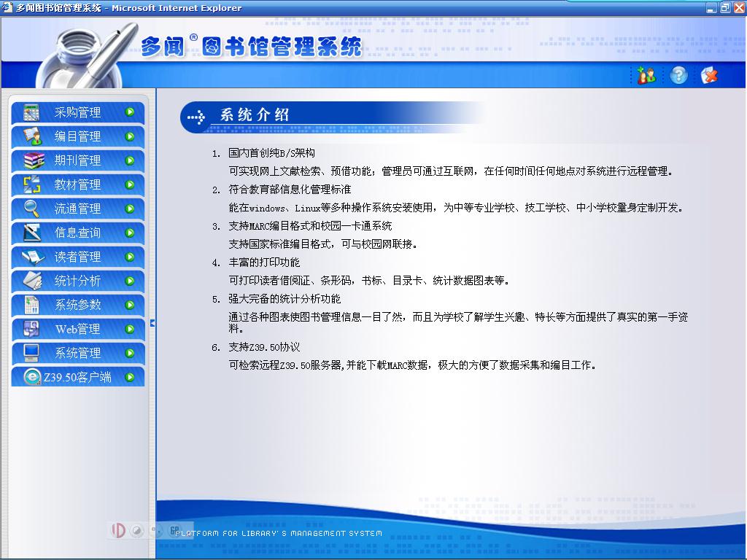The image size is (747, 560).
Task: Click the Platform for Library's Management System footer text
Action: tap(279, 533)
